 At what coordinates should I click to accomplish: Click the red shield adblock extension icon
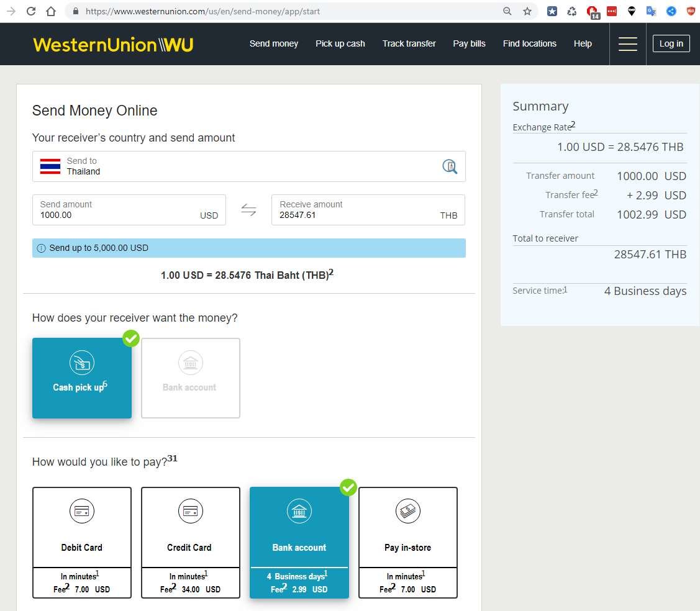pyautogui.click(x=691, y=11)
